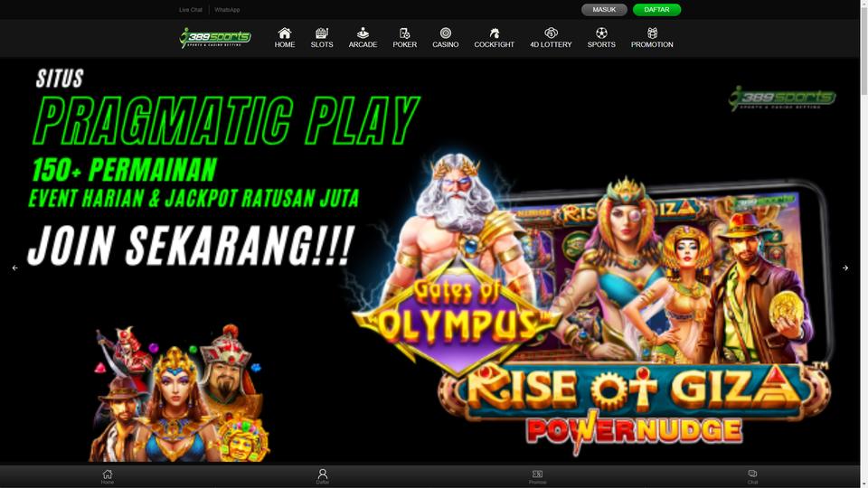Open the ARCADE section
The width and height of the screenshot is (868, 488).
click(x=363, y=38)
